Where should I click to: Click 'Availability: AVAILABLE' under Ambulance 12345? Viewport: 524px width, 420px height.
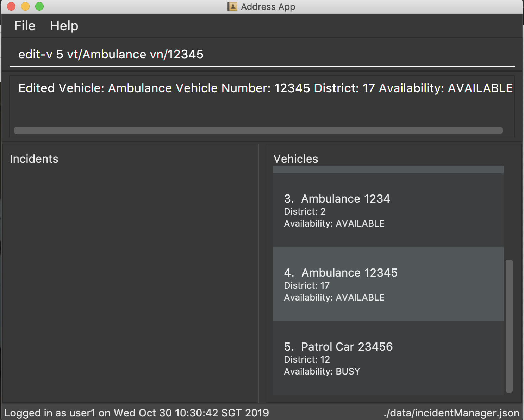tap(334, 297)
